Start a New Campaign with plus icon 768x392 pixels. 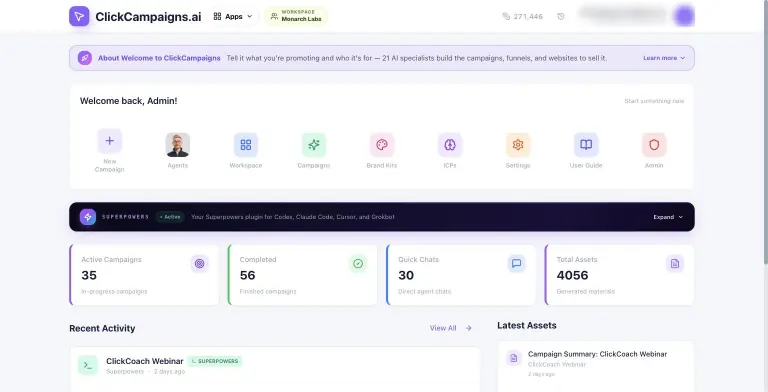click(110, 141)
